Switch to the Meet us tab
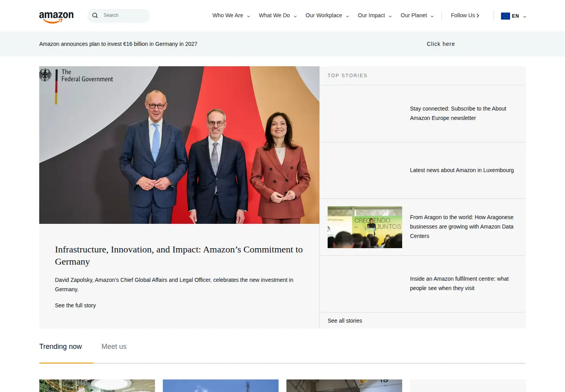565x392 pixels. click(114, 347)
